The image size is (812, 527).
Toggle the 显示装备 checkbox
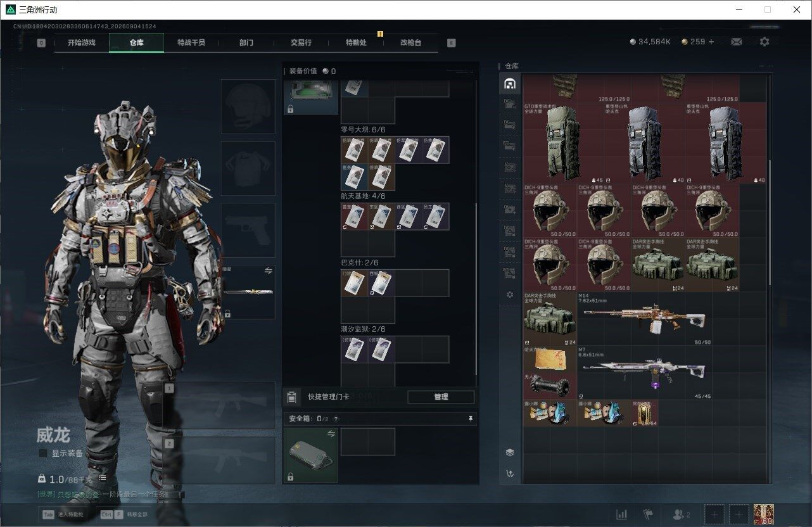43,453
